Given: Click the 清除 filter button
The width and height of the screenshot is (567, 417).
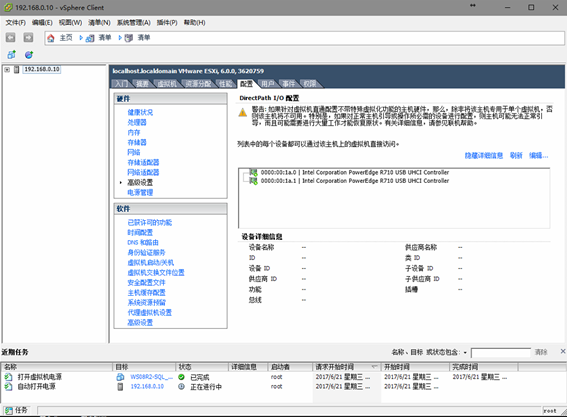Looking at the screenshot, I should [541, 352].
